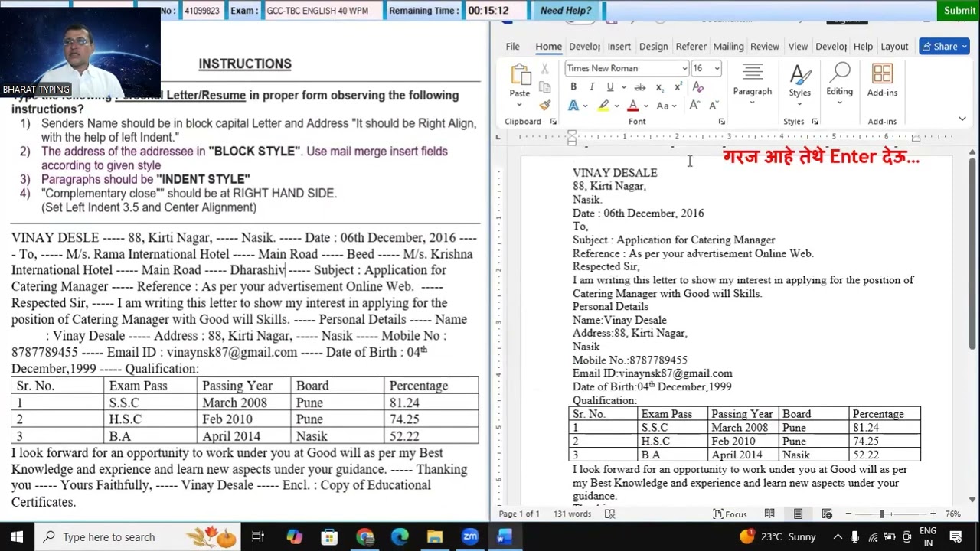Select the Format Painter brush
Image resolution: width=980 pixels, height=551 pixels.
pos(544,106)
